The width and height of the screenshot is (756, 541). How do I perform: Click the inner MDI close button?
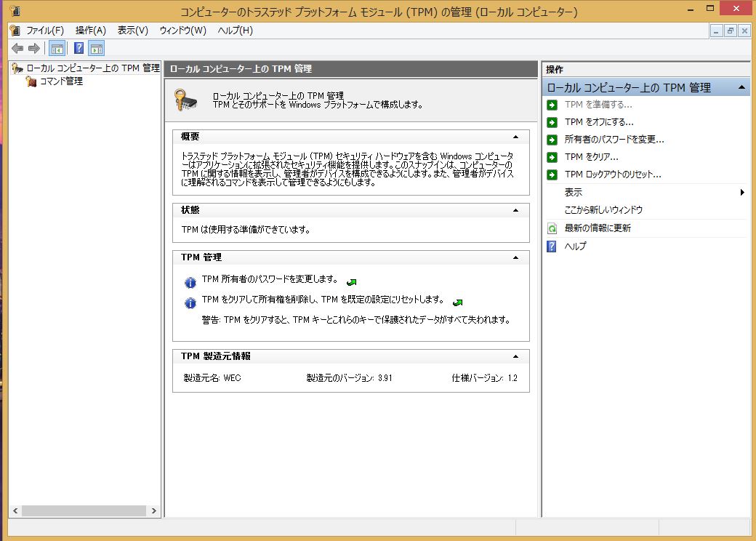coord(744,31)
